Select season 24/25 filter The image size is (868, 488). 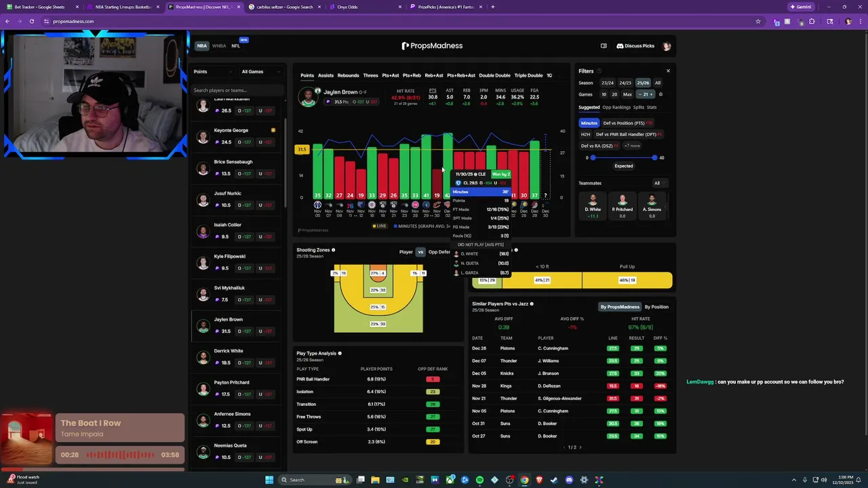(x=625, y=83)
